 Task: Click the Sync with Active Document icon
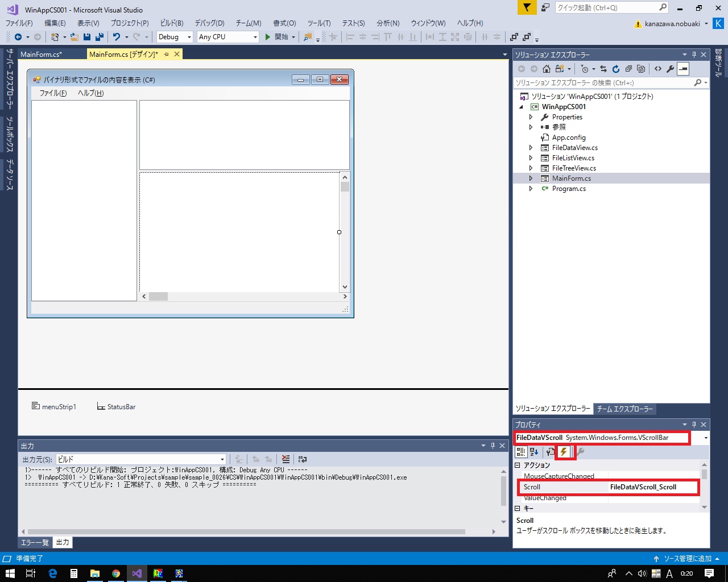point(603,69)
